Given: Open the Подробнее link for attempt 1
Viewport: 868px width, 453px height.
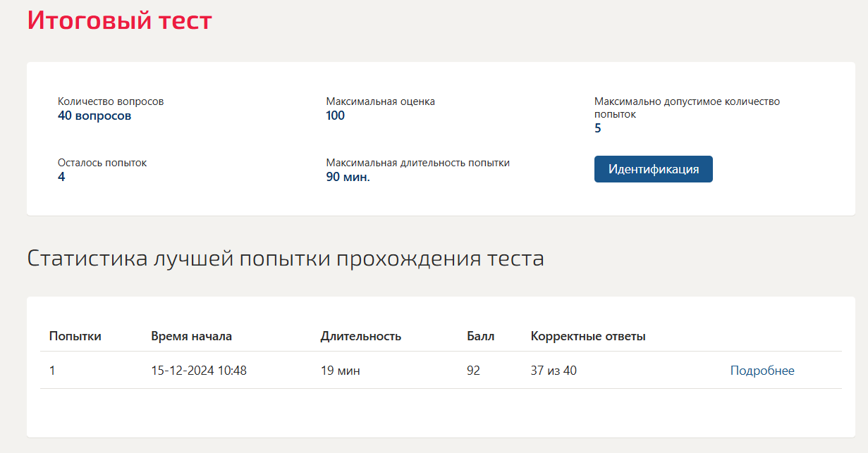Looking at the screenshot, I should (762, 371).
